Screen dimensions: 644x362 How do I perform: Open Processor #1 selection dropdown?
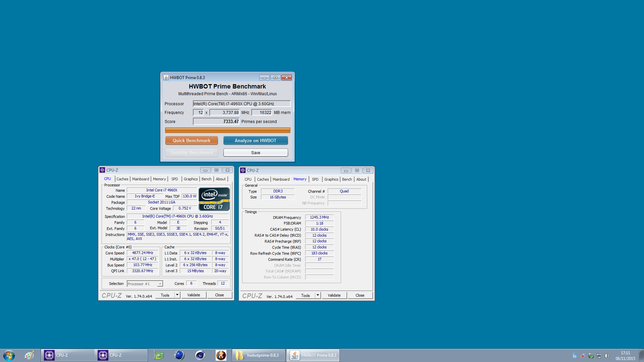tap(145, 284)
